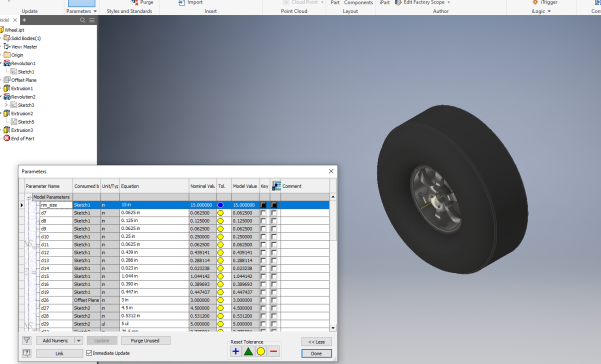Click the Link button
This screenshot has width=601, height=364.
coord(59,353)
